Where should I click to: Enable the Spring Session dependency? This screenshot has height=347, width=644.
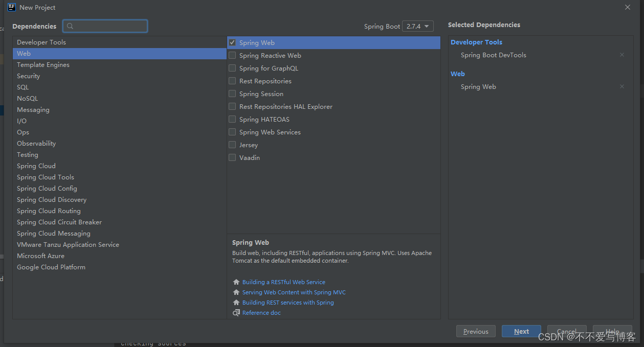[x=232, y=94]
